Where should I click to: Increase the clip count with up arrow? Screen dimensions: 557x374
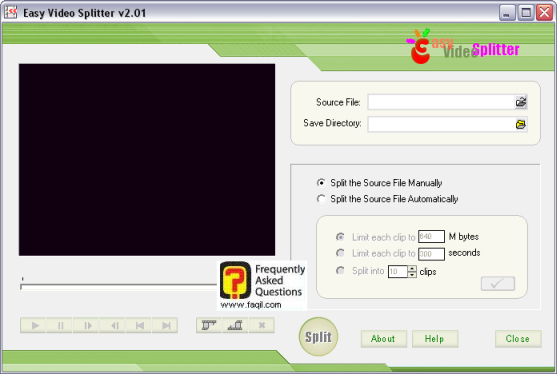point(412,269)
